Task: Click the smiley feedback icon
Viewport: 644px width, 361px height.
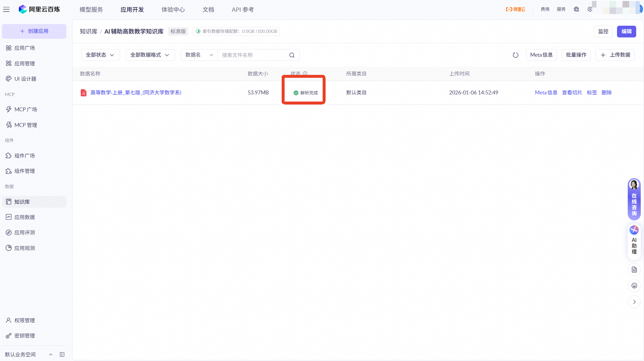Action: [x=634, y=285]
